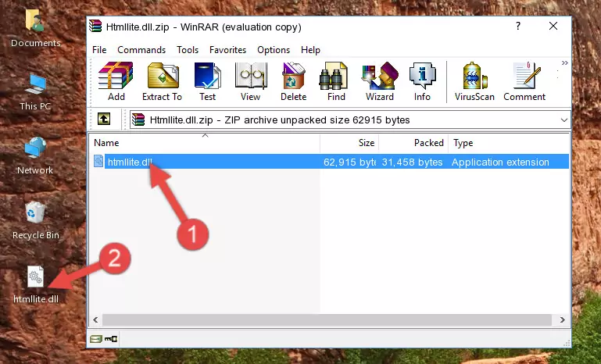Close the WinRAR window
This screenshot has width=601, height=364.
coord(553,26)
